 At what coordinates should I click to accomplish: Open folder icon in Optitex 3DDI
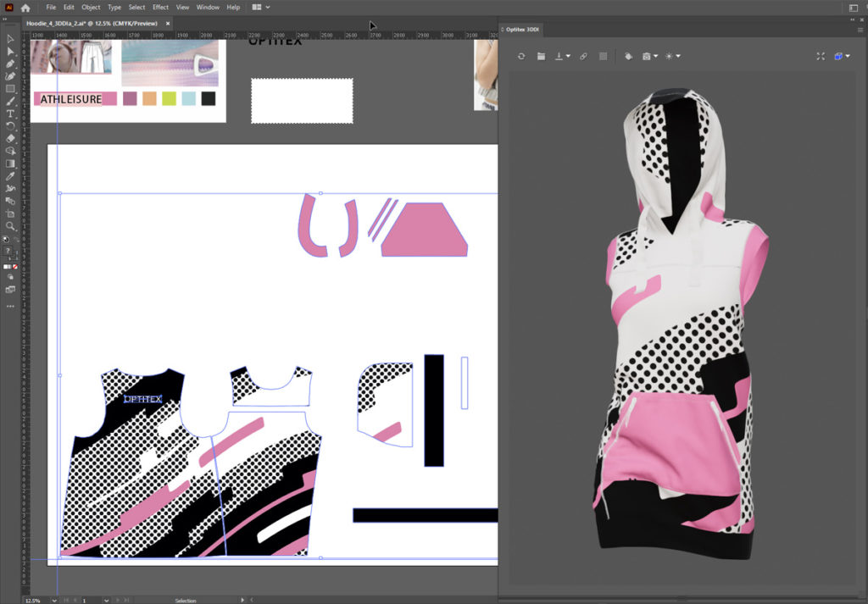[x=541, y=56]
